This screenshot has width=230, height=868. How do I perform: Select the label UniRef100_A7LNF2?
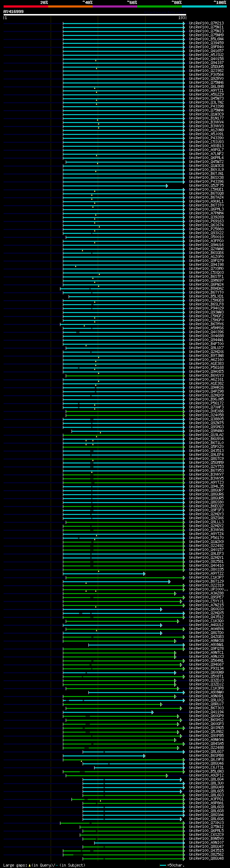[206, 154]
